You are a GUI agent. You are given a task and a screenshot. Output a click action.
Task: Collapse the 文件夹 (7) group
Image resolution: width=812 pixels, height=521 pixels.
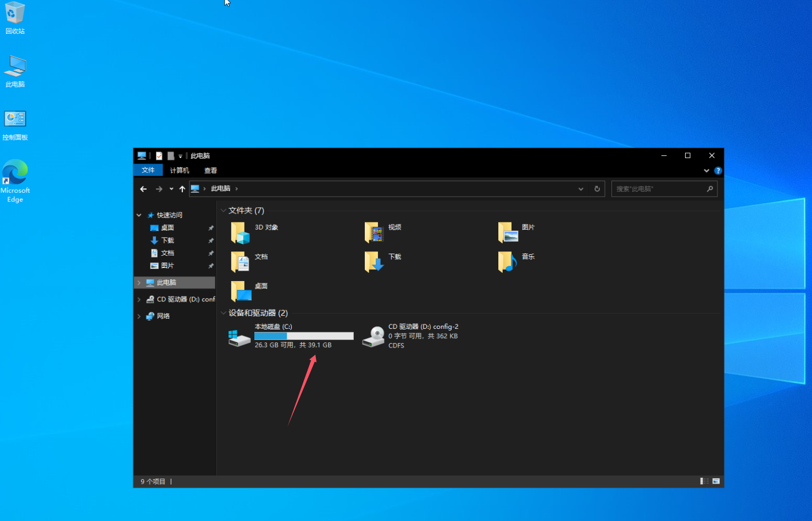224,211
